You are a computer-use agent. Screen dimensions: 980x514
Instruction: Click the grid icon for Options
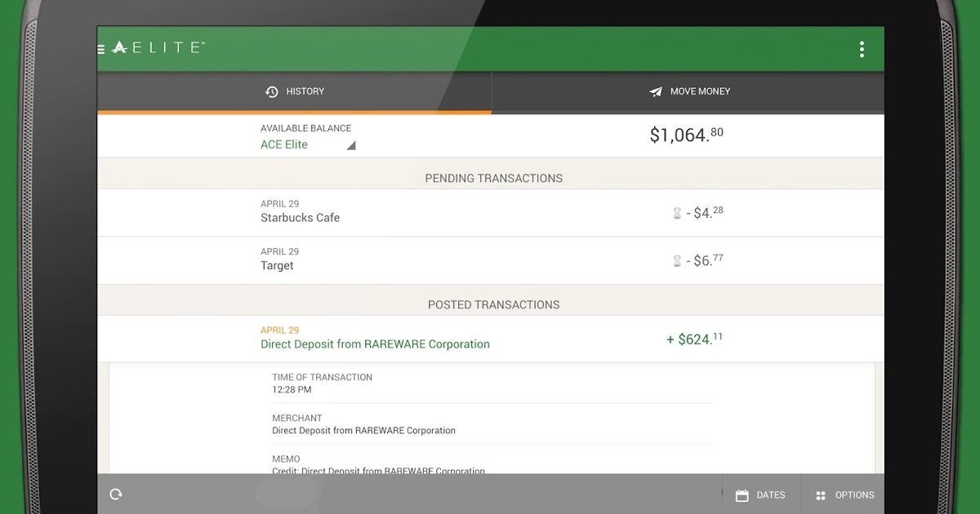[x=821, y=495]
